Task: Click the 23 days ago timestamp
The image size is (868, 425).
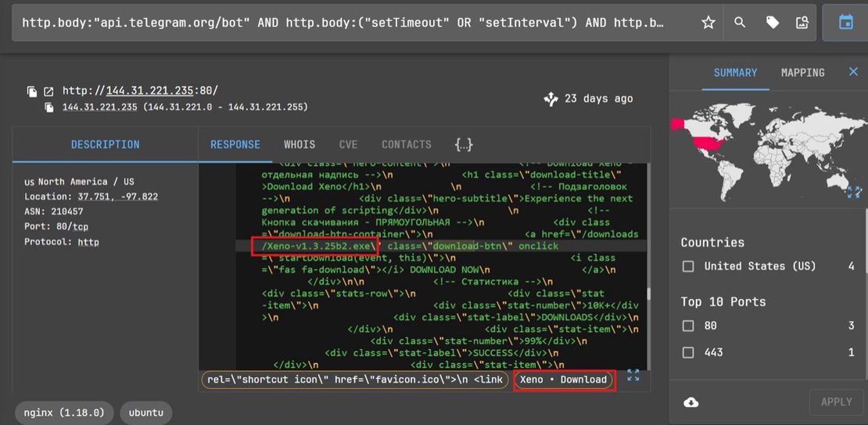Action: click(x=598, y=99)
